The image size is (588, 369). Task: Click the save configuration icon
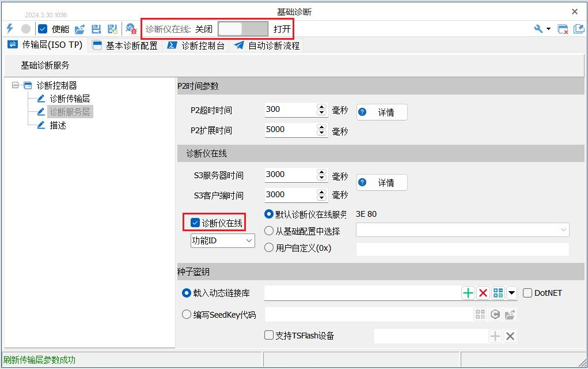pyautogui.click(x=96, y=29)
